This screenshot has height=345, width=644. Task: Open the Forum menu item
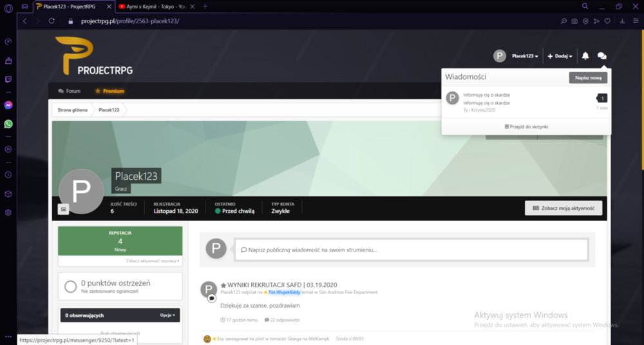point(69,91)
